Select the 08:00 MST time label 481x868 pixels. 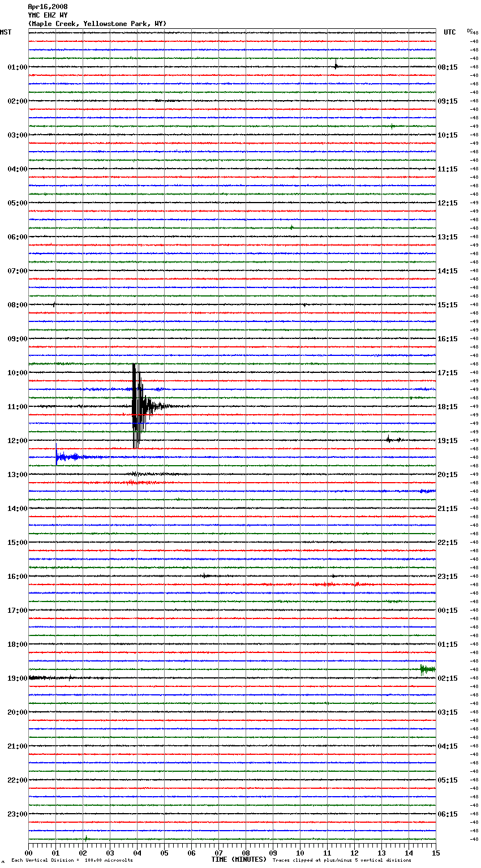point(17,305)
